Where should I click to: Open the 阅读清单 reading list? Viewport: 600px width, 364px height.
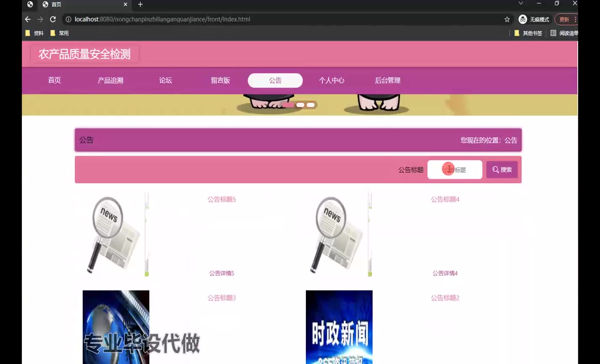click(x=564, y=33)
